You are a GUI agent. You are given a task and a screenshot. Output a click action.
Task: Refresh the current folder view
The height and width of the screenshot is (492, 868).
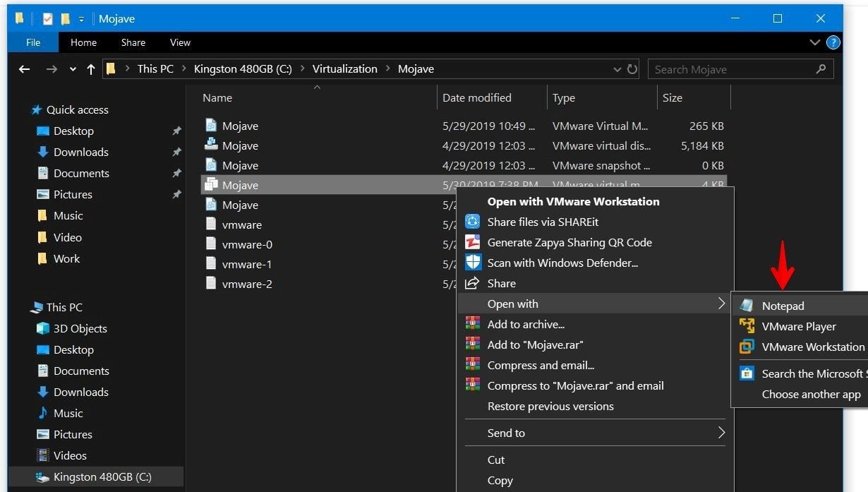632,69
